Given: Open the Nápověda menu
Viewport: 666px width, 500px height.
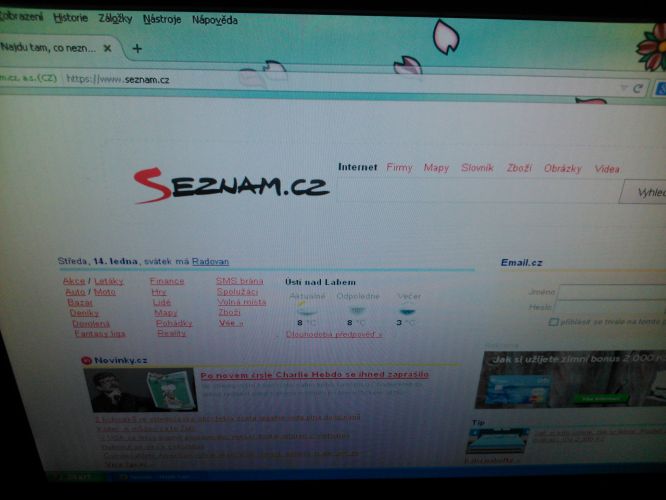Looking at the screenshot, I should coord(214,20).
